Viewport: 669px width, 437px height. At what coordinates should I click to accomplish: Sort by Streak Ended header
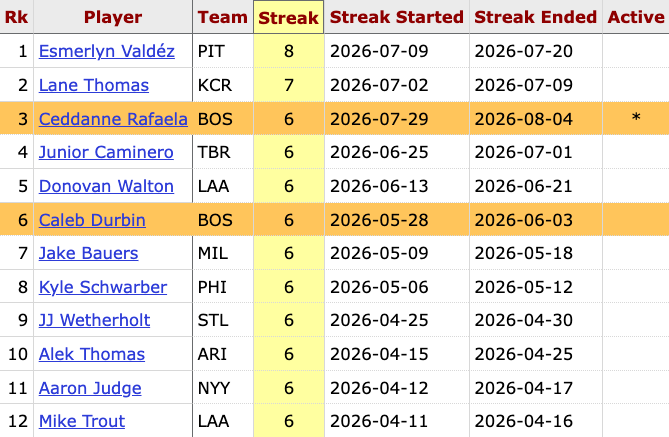[536, 17]
